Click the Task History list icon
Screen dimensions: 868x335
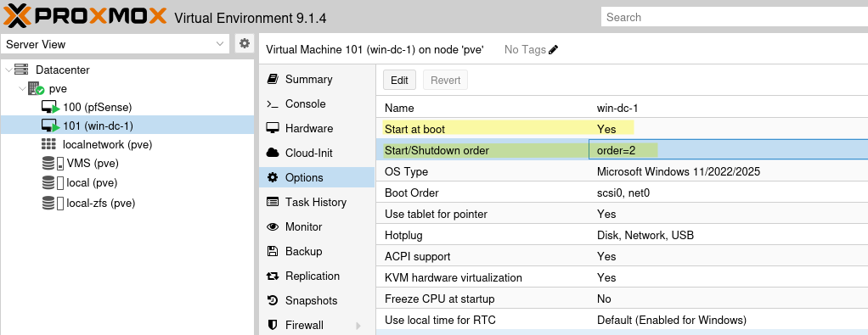pyautogui.click(x=272, y=203)
